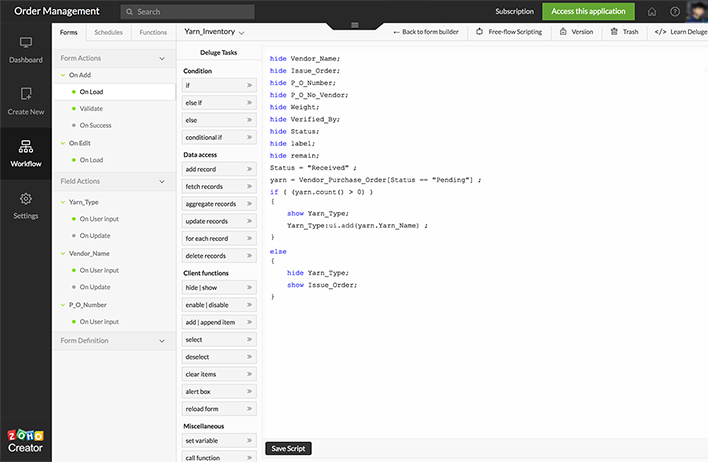Expand the Form Definition section
The image size is (708, 462).
click(x=162, y=341)
